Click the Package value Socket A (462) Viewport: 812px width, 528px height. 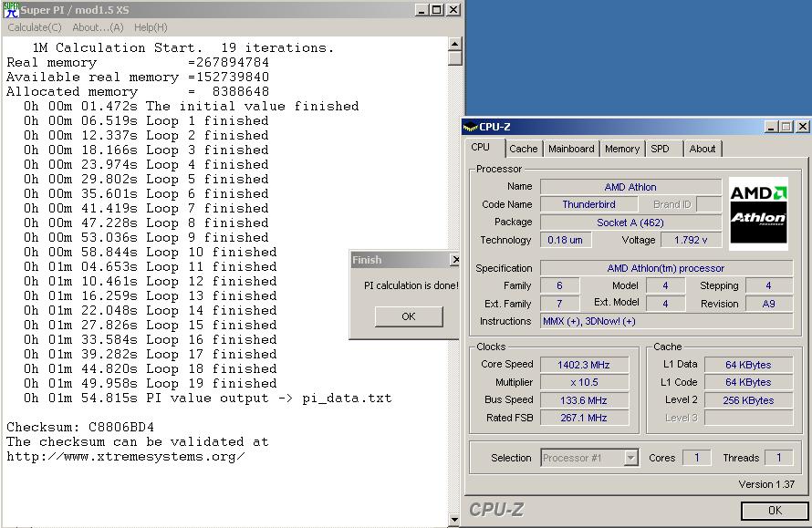(630, 223)
